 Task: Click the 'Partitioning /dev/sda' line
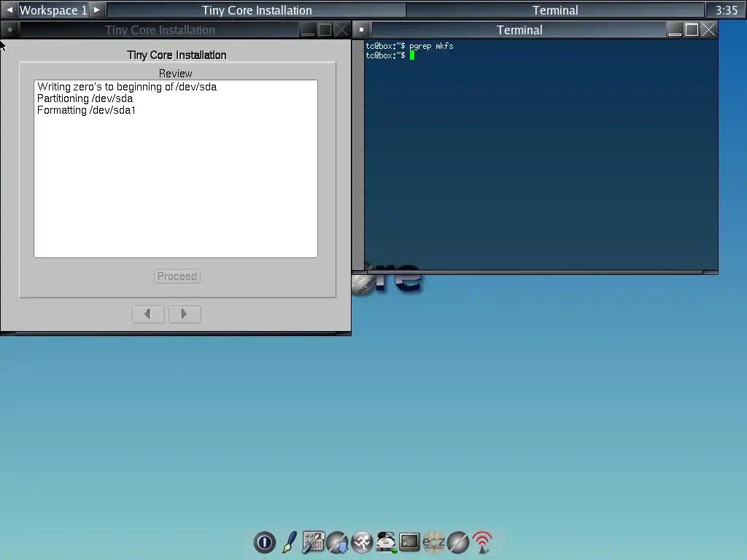(x=85, y=98)
